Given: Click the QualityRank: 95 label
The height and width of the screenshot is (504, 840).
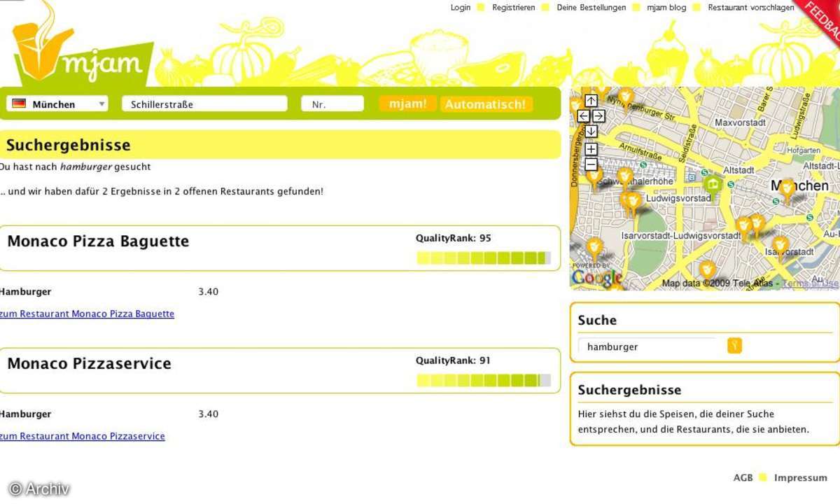Looking at the screenshot, I should click(x=454, y=238).
